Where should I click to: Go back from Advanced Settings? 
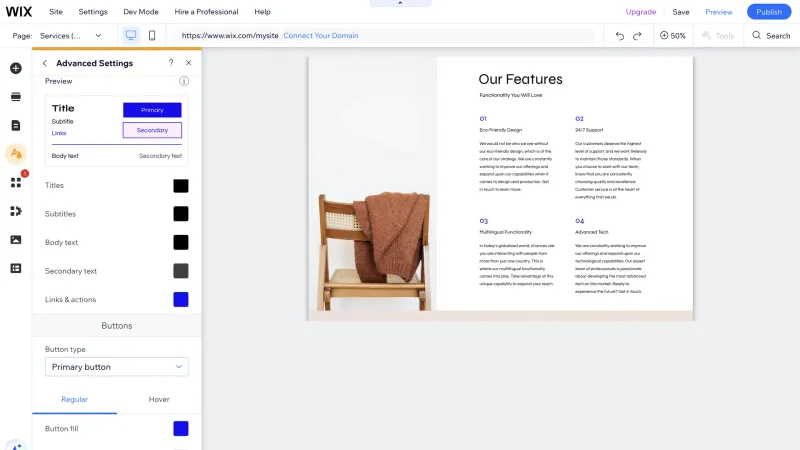click(x=45, y=63)
